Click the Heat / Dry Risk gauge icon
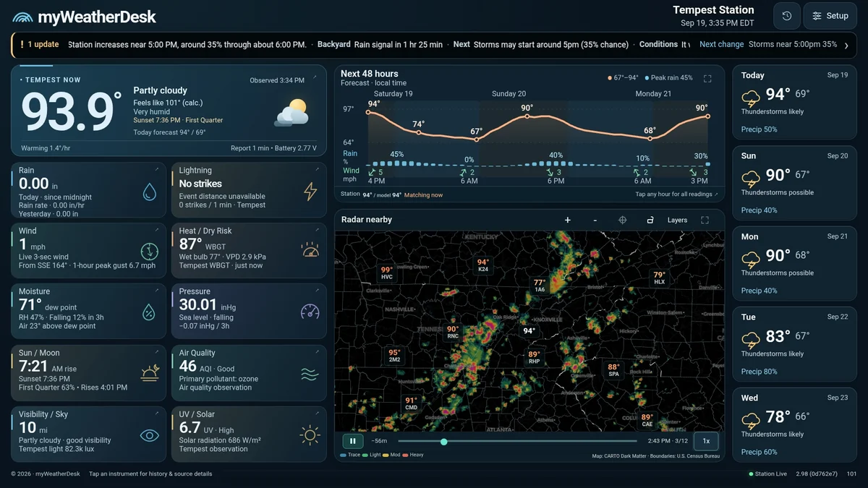Image resolution: width=868 pixels, height=488 pixels. coord(310,251)
